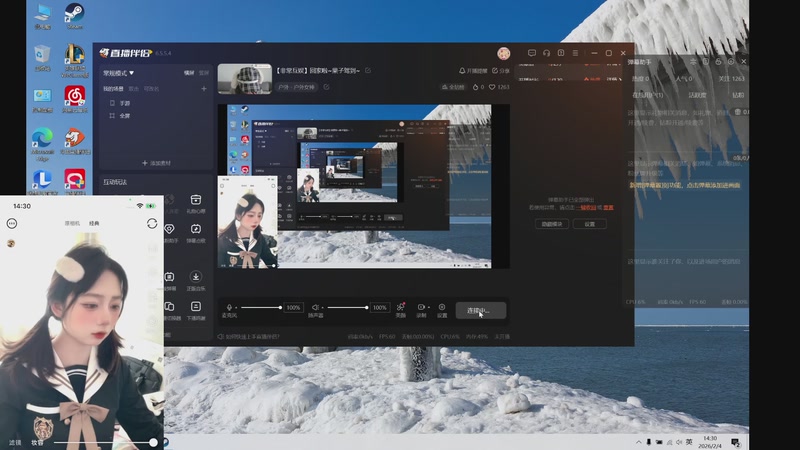Open the 弹幕点歌 icon in 互动玩法
The width and height of the screenshot is (800, 450).
(195, 229)
